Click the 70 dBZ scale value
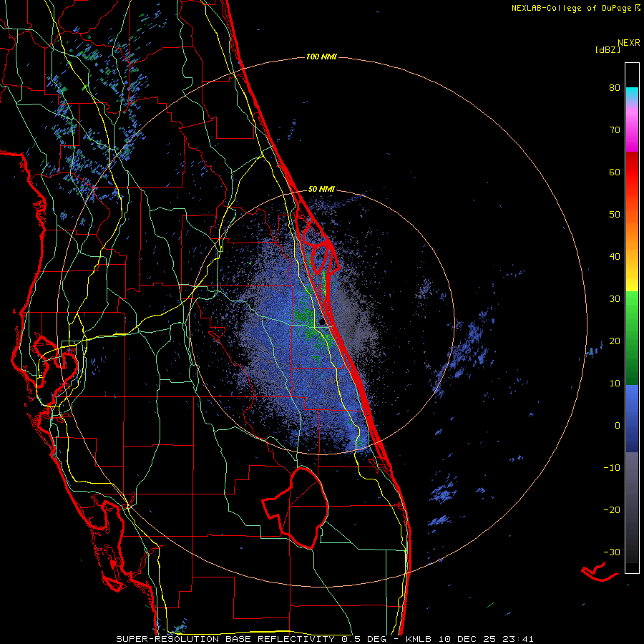644x644 pixels. (x=615, y=130)
